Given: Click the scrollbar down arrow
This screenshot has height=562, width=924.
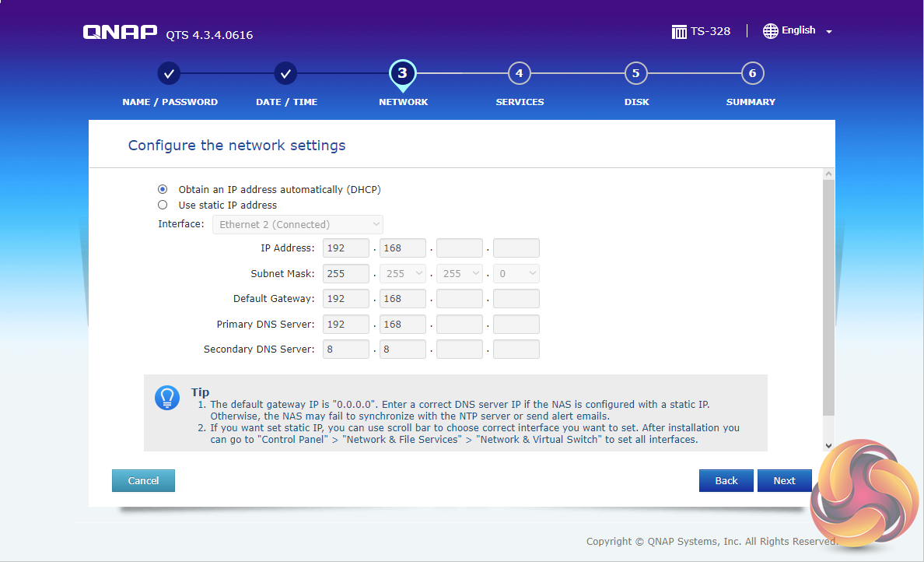Looking at the screenshot, I should (828, 446).
